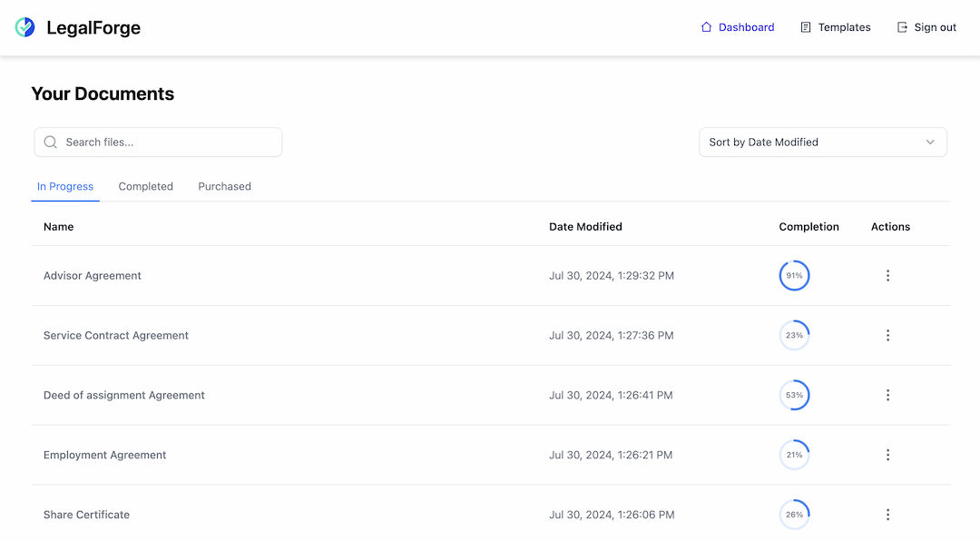Open actions menu for Employment Agreement
This screenshot has height=541, width=980.
[x=887, y=455]
